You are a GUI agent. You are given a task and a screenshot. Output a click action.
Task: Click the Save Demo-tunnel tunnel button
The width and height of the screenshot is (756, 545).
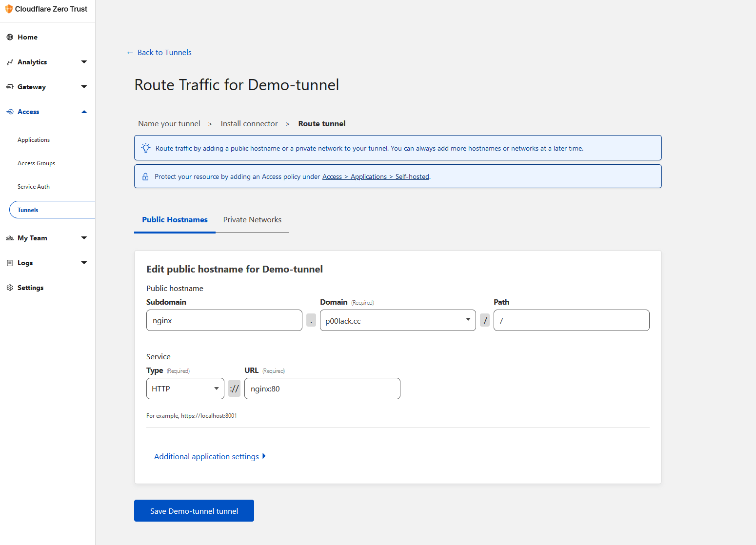[194, 510]
